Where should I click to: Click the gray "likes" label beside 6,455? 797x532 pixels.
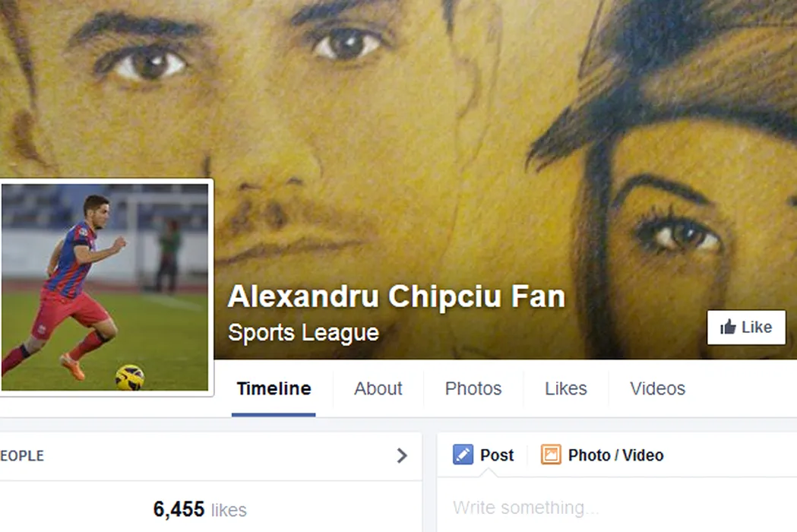click(x=229, y=510)
